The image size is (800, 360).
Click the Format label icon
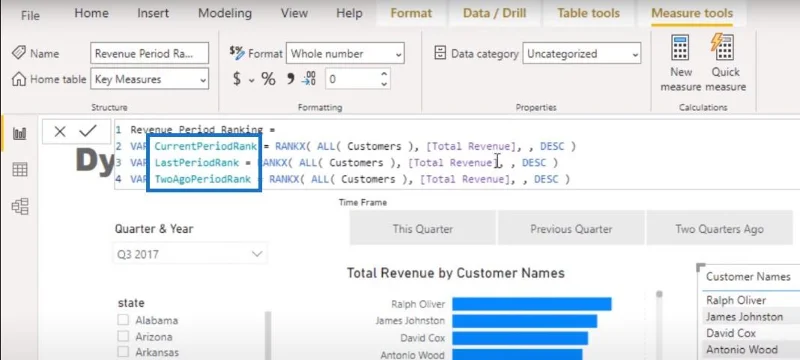click(237, 52)
